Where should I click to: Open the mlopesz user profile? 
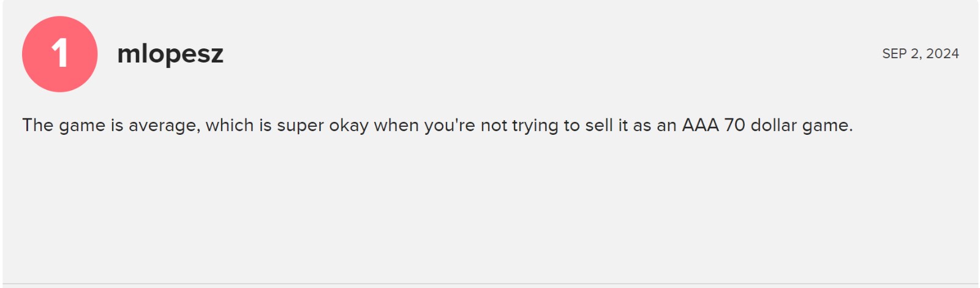170,54
